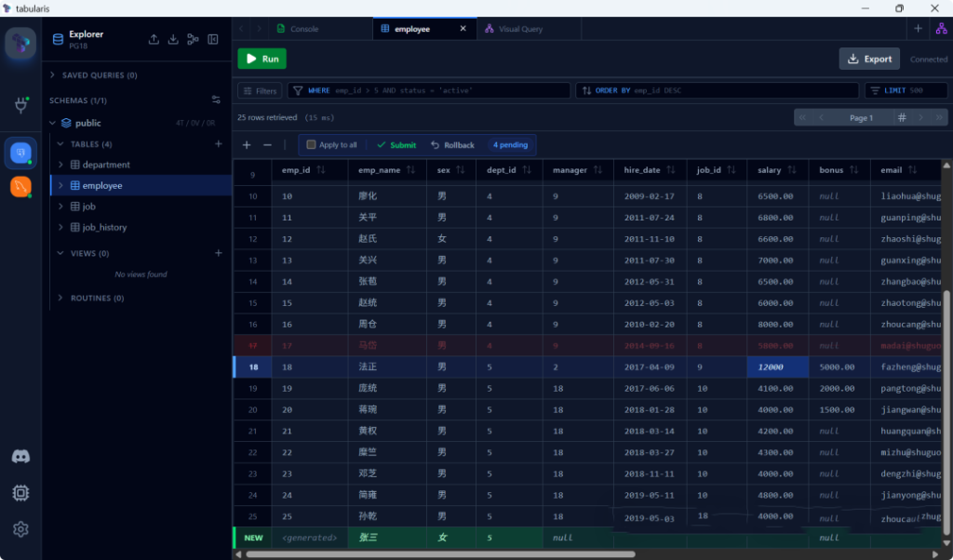Toggle the Filters panel button

[260, 91]
